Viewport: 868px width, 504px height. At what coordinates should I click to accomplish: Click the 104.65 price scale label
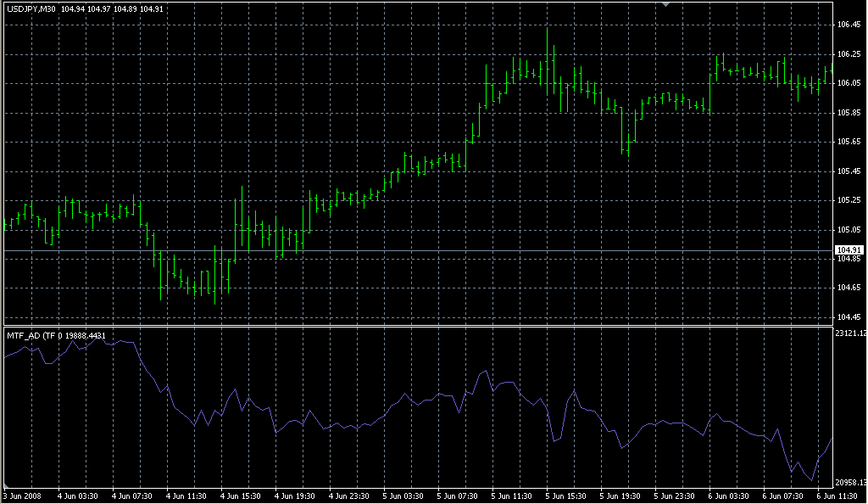[849, 288]
